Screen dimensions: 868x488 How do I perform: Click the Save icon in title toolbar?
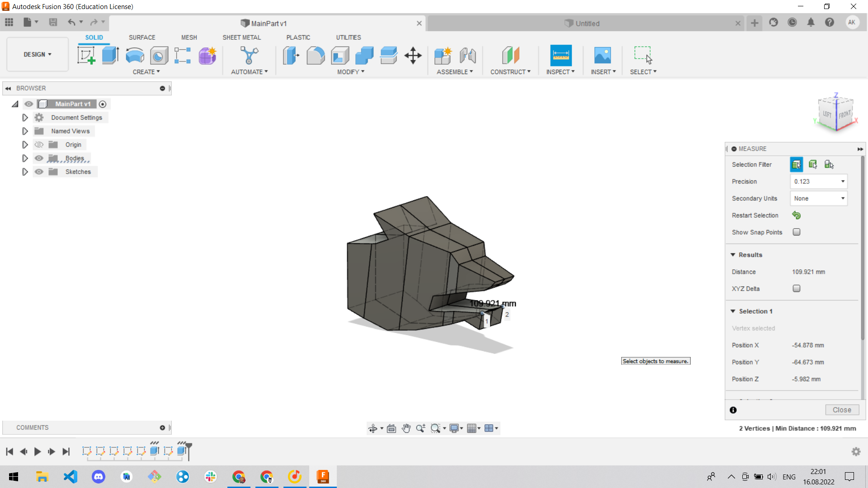point(53,22)
